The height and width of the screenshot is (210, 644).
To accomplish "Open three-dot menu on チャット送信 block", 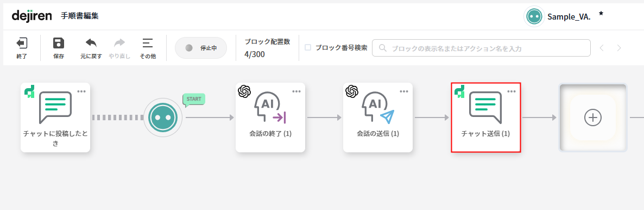I will [512, 91].
